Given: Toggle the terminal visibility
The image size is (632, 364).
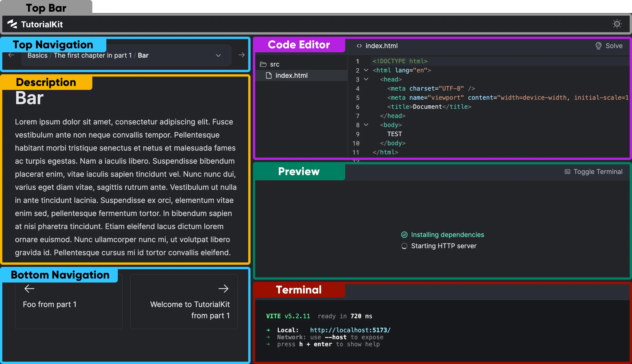Looking at the screenshot, I should coord(593,172).
